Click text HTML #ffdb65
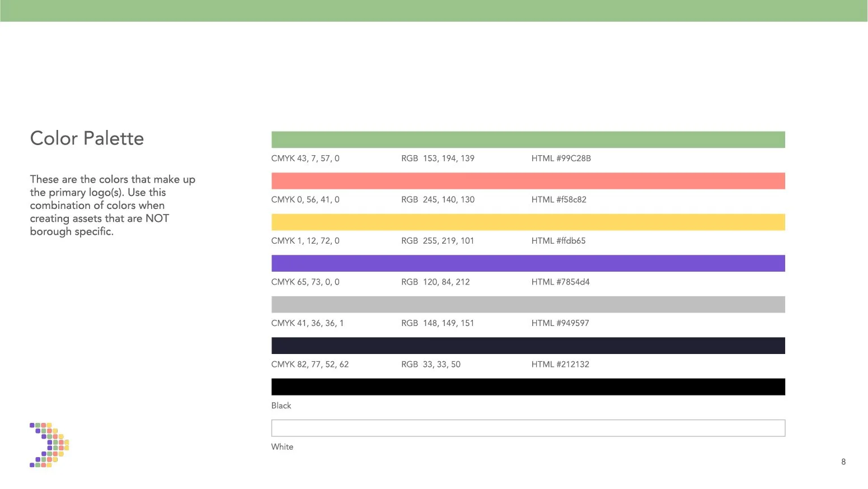This screenshot has width=868, height=489. point(558,241)
